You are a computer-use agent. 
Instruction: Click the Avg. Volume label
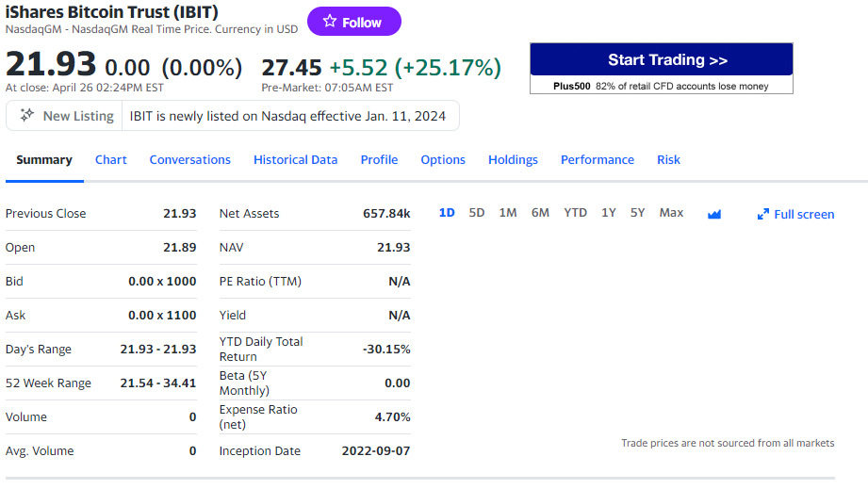click(40, 450)
